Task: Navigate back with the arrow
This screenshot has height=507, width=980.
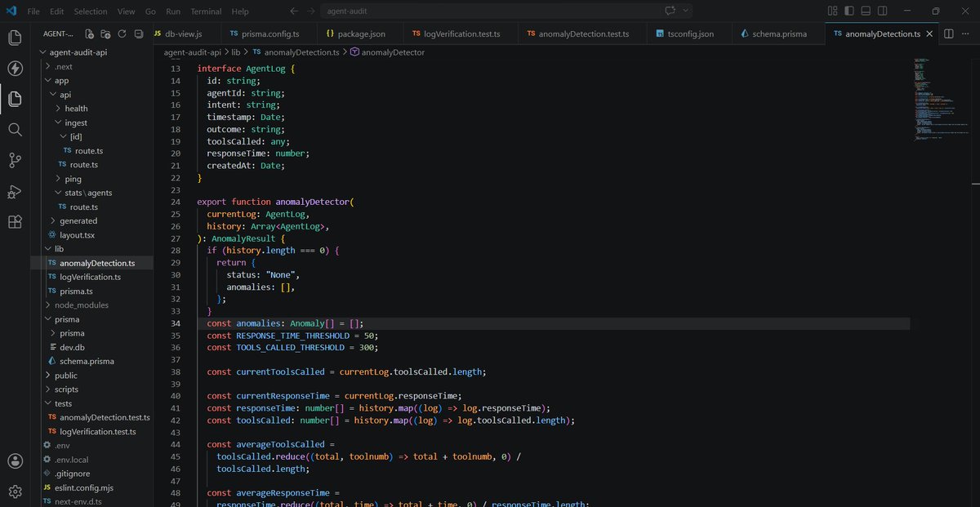Action: click(x=294, y=11)
